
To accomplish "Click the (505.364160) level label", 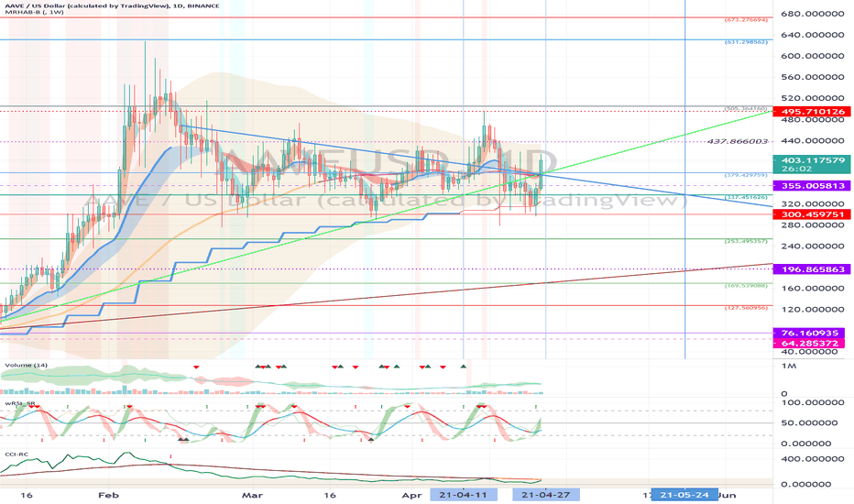I will pyautogui.click(x=746, y=108).
